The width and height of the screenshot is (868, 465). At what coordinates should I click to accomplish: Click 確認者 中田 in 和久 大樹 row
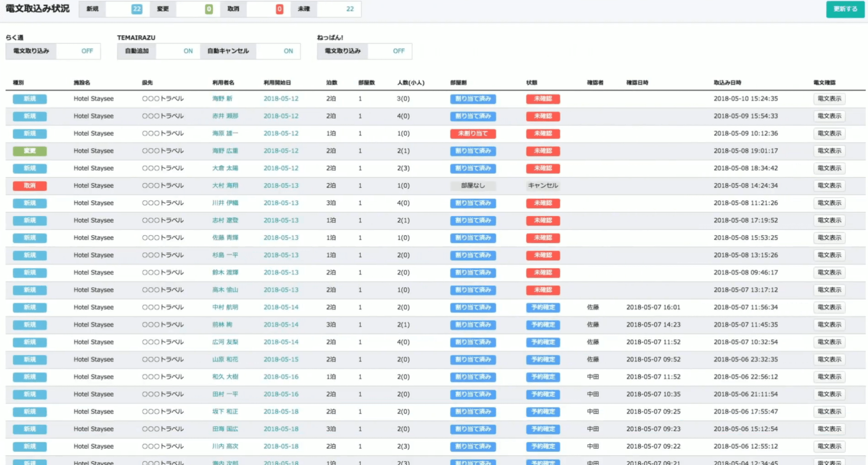pyautogui.click(x=593, y=377)
